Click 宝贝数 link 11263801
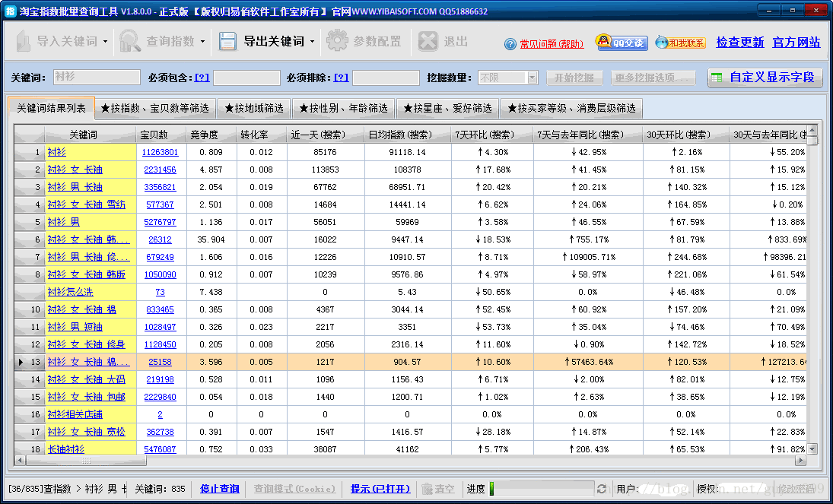This screenshot has height=504, width=833. (x=160, y=153)
